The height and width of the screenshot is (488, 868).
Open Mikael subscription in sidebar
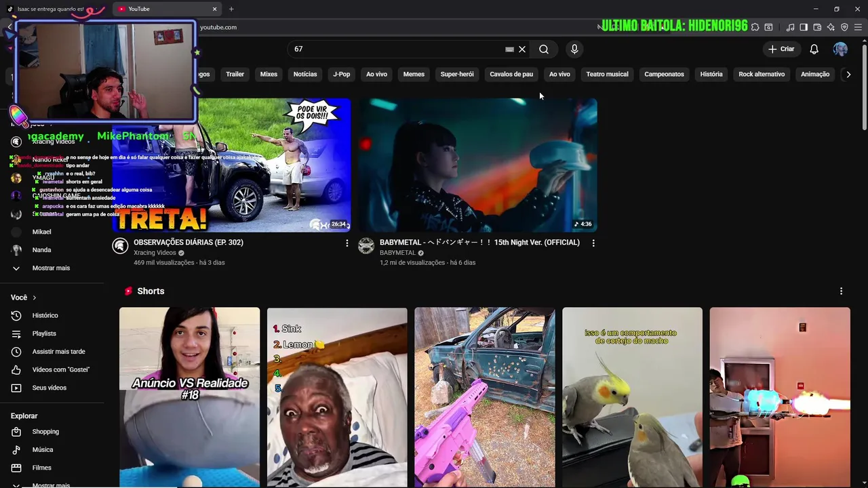(x=41, y=232)
